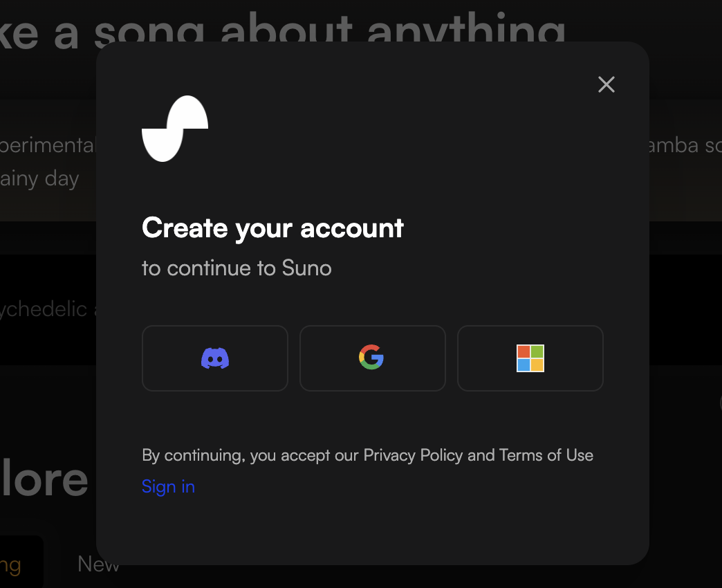Screen dimensions: 722x588
Task: Click the 'By continuing, you accept' text
Action: tap(250, 455)
